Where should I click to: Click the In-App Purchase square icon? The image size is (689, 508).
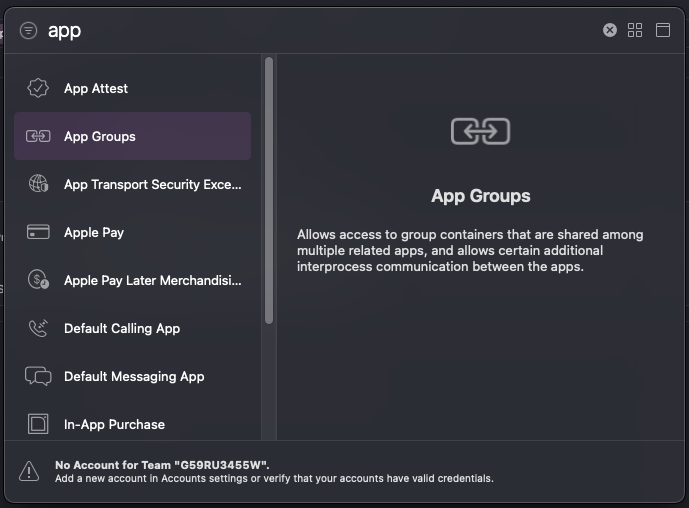pyautogui.click(x=38, y=424)
